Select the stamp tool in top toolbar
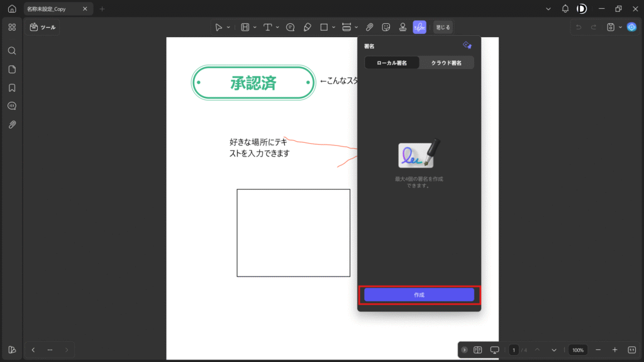This screenshot has width=644, height=362. point(402,27)
